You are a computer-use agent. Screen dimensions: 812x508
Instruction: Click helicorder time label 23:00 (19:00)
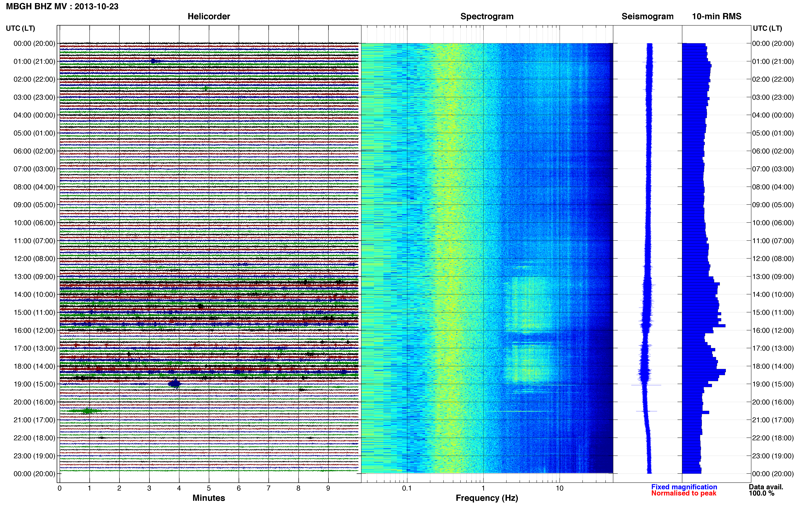[x=34, y=456]
